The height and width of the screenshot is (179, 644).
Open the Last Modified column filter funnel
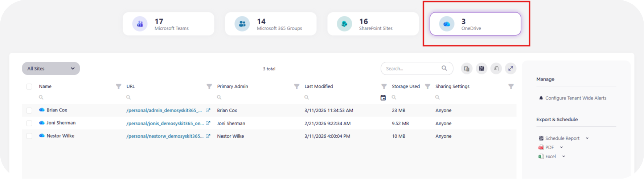tap(384, 86)
